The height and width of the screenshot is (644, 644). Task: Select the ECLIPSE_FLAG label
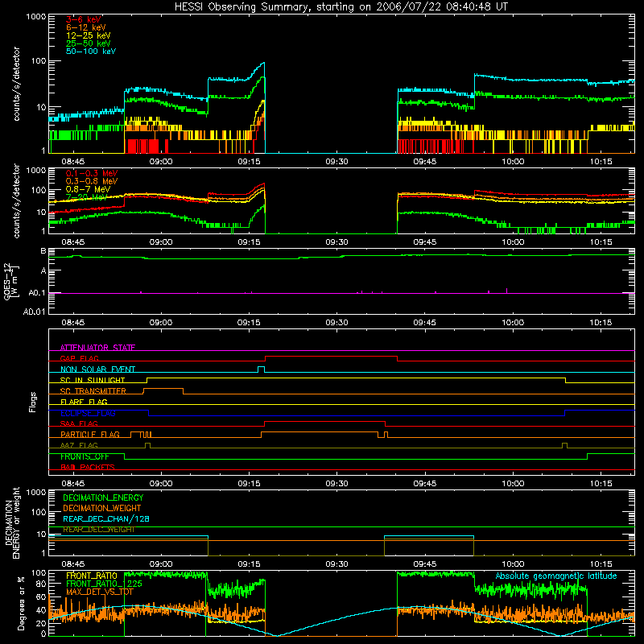88,413
